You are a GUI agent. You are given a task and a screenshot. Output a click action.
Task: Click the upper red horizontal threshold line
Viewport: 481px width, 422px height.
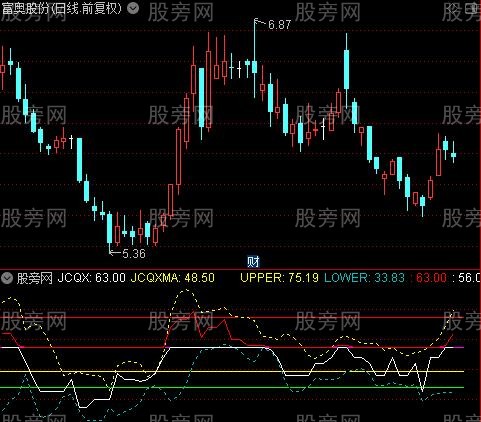(232, 317)
